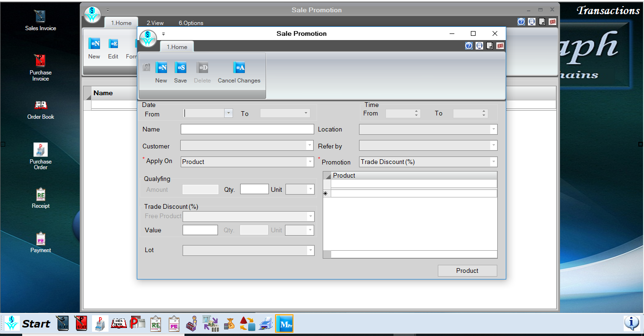Expand the Customer dropdown

(310, 146)
